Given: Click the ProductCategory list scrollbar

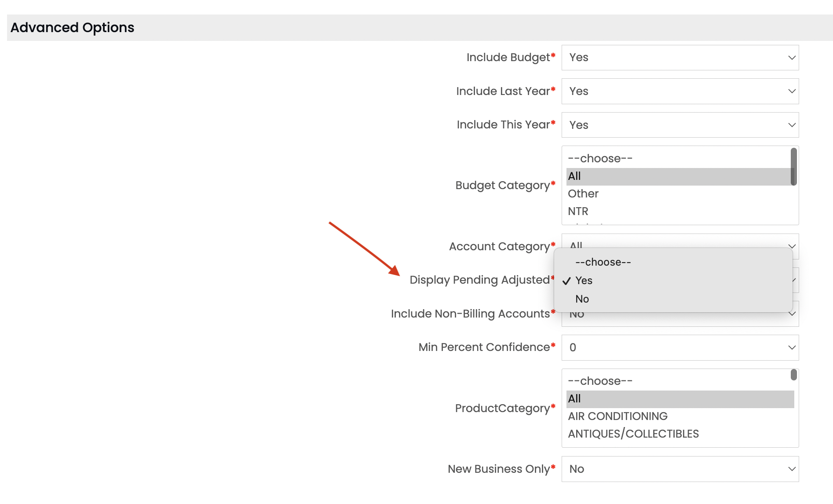Looking at the screenshot, I should click(x=794, y=375).
